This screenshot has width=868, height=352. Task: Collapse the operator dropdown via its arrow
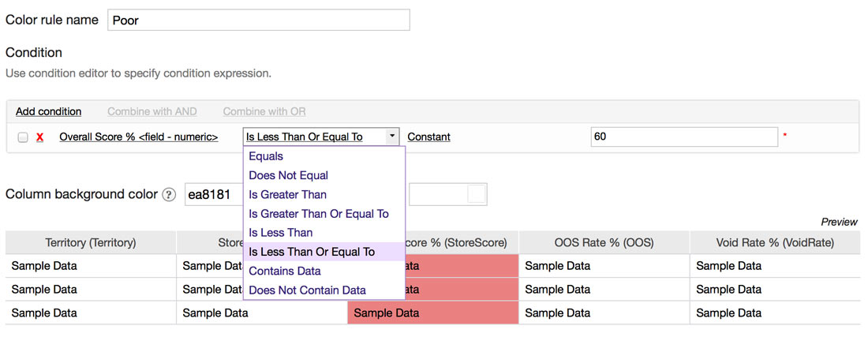pos(392,137)
